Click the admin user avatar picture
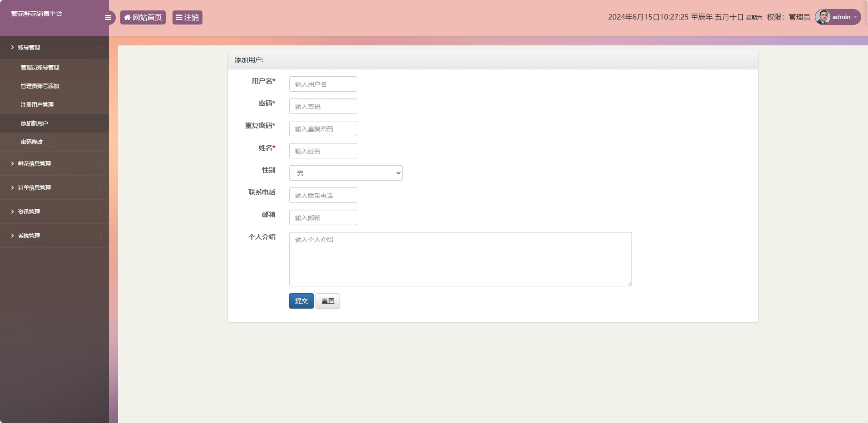Image resolution: width=868 pixels, height=423 pixels. (x=823, y=17)
